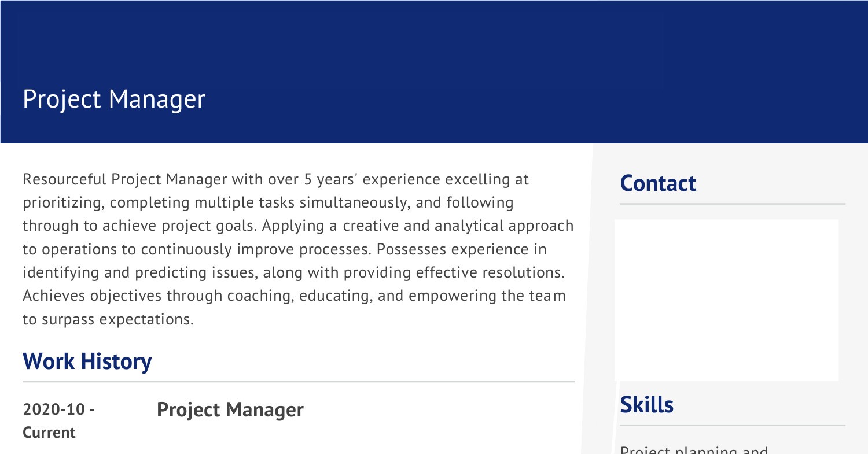The width and height of the screenshot is (868, 454).
Task: Click the Work History section heading
Action: pyautogui.click(x=87, y=361)
